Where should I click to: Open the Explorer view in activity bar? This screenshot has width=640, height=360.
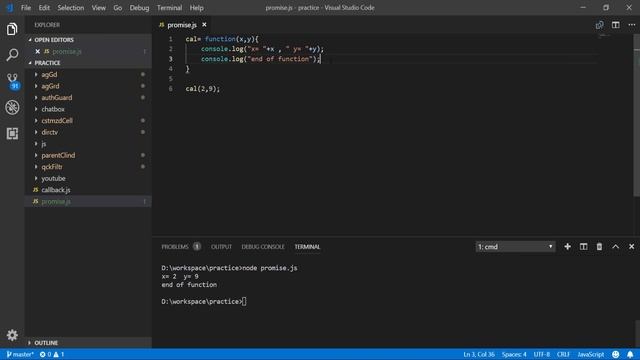(12, 29)
